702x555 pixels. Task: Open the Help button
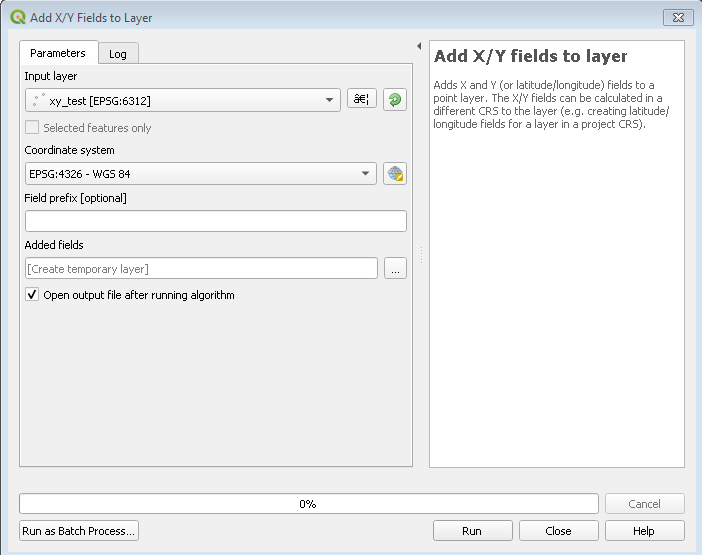(644, 531)
